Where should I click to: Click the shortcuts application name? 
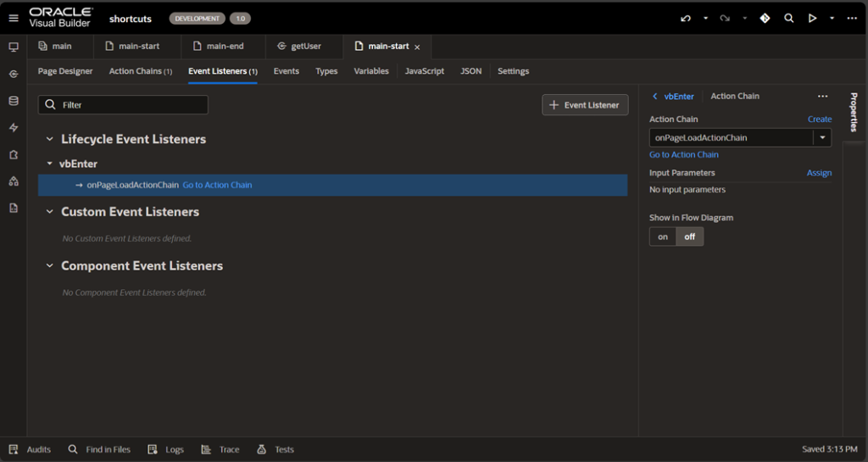tap(130, 19)
